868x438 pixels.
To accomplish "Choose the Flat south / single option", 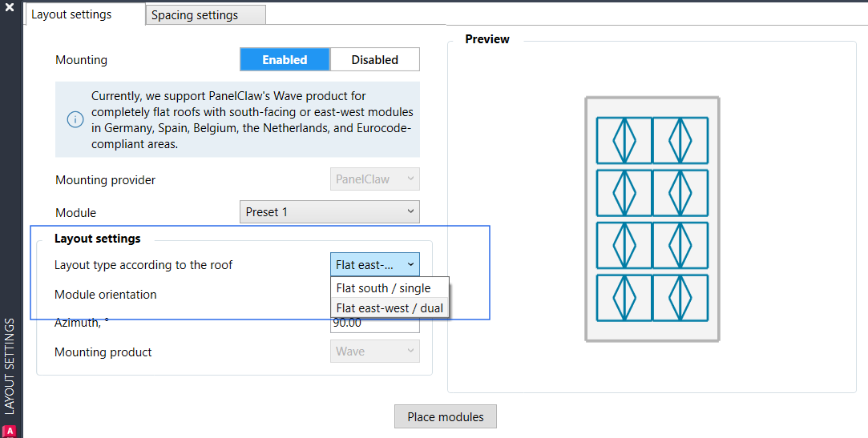I will click(384, 288).
